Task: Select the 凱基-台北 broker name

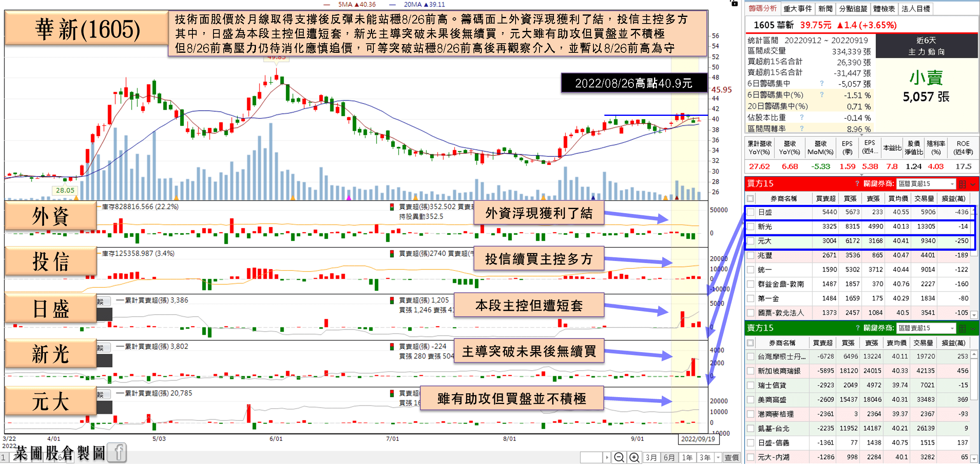Action: [x=773, y=428]
